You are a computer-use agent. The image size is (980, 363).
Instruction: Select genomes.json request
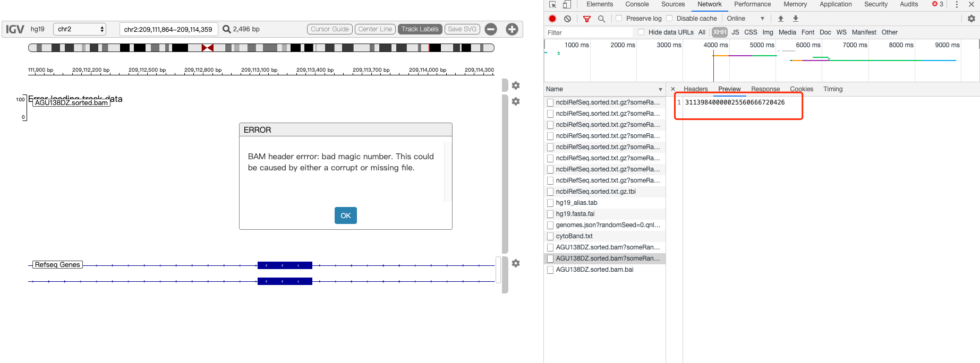pyautogui.click(x=604, y=225)
